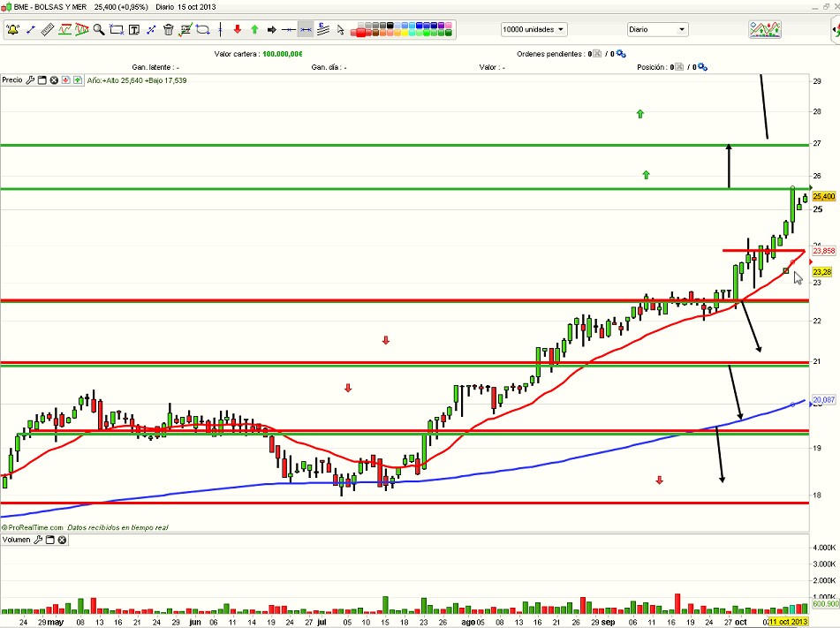Viewport: 840px width, 628px height.
Task: Click the trash can delete tool
Action: coord(168,29)
